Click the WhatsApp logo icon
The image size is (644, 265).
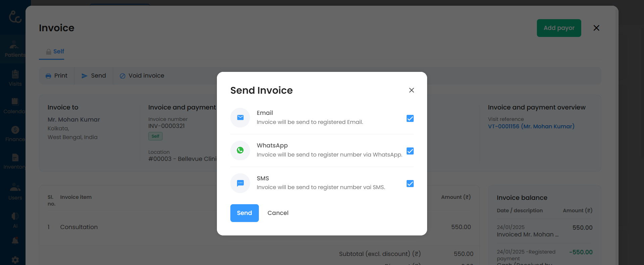click(240, 150)
